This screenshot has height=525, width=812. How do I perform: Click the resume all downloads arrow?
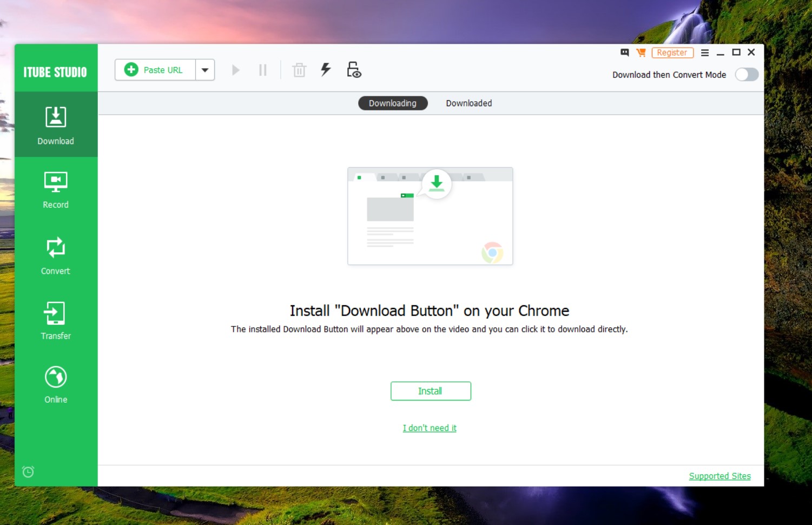(x=235, y=70)
